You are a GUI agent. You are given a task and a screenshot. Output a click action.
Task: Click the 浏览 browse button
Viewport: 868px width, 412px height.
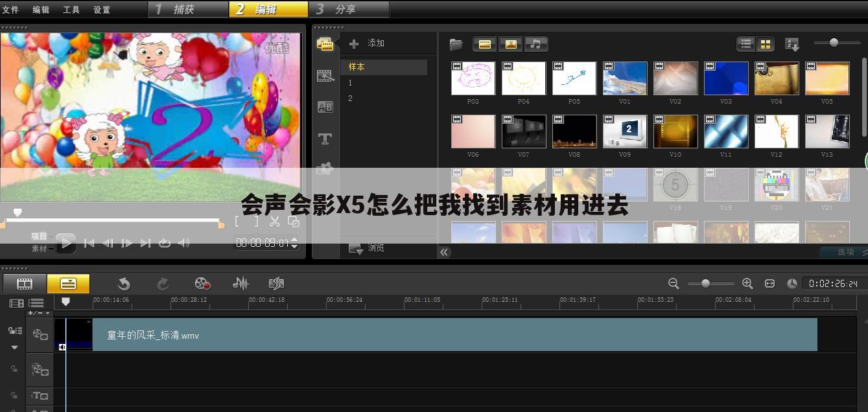pyautogui.click(x=367, y=247)
